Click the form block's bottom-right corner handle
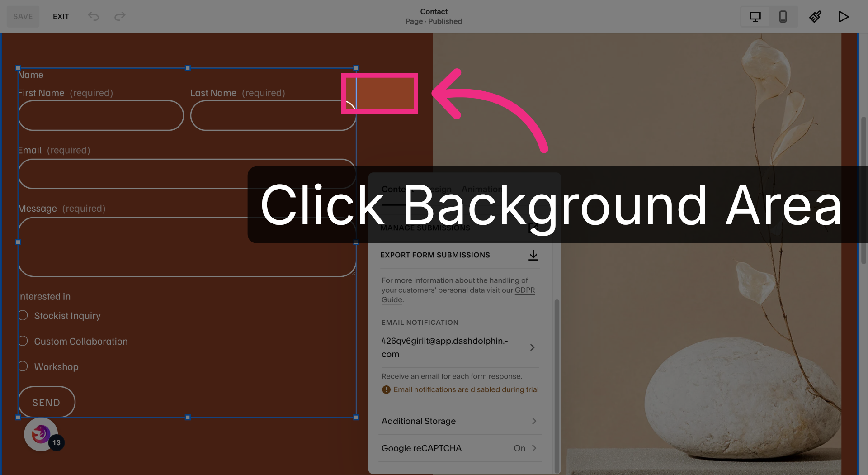Image resolution: width=868 pixels, height=475 pixels. coord(356,418)
